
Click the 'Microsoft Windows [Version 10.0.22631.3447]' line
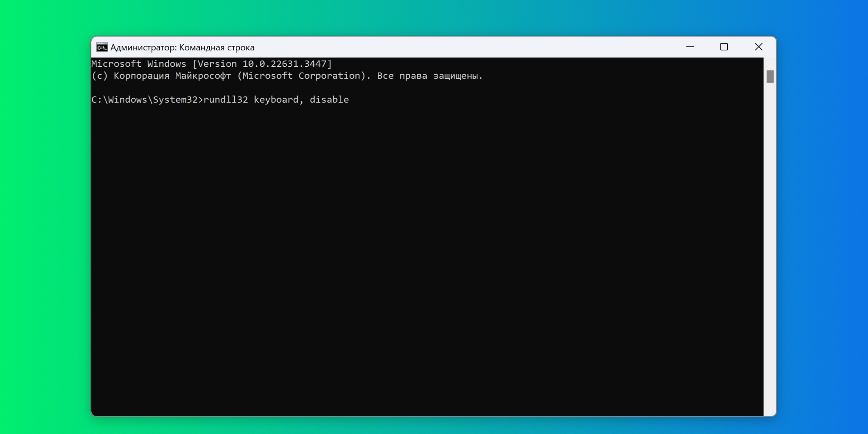click(x=212, y=64)
